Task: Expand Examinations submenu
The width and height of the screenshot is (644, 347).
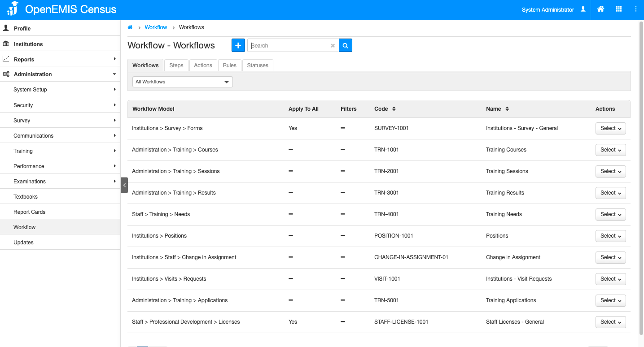Action: point(114,181)
